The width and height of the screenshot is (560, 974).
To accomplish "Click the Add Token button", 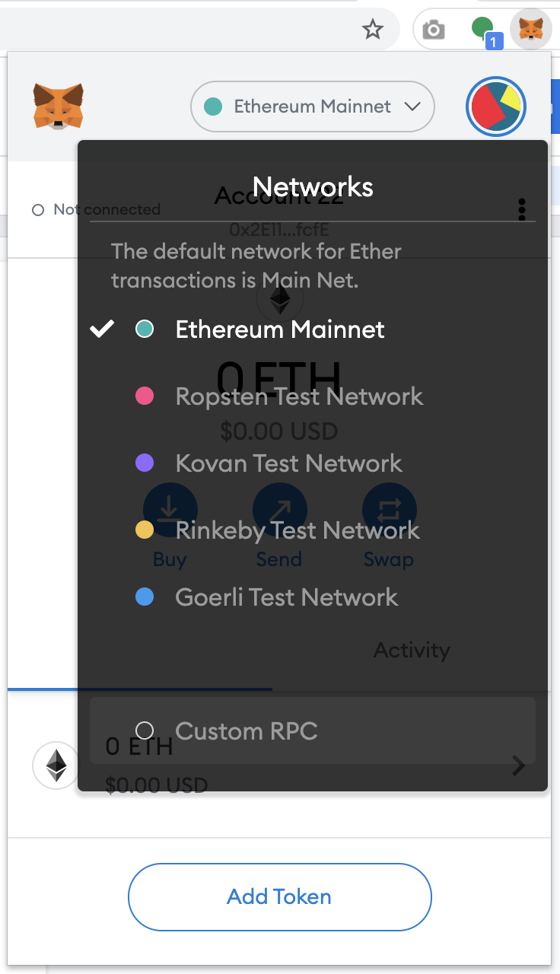I will click(280, 896).
